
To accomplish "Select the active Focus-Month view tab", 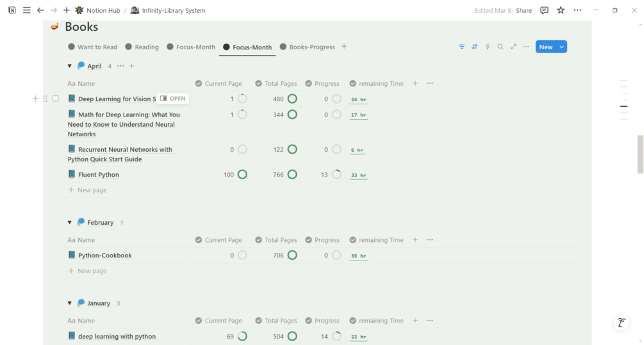I will click(247, 47).
